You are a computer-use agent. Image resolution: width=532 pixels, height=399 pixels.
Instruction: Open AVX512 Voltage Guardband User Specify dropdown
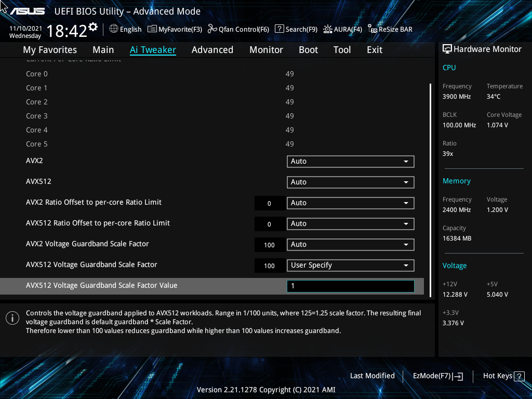tap(351, 265)
